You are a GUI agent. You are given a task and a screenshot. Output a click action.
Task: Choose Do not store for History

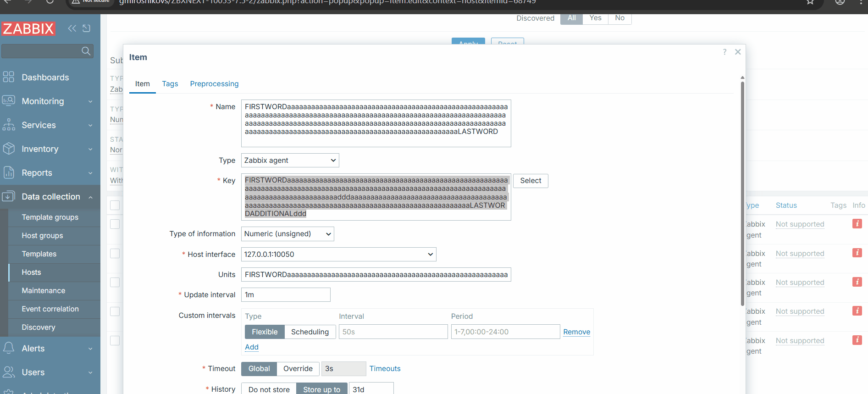coord(269,389)
